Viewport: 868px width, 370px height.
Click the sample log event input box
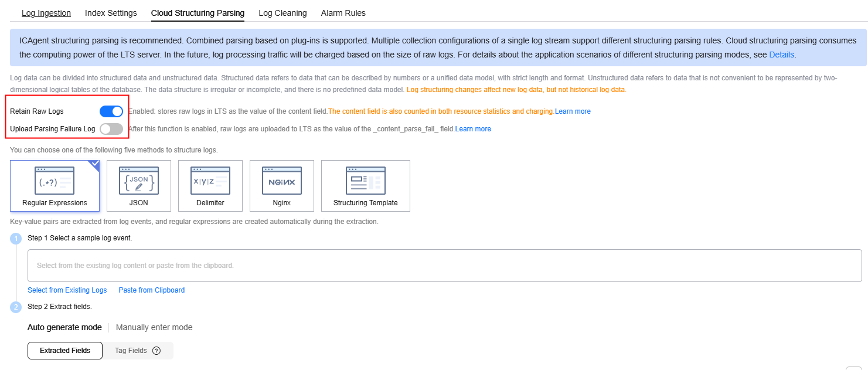(444, 266)
